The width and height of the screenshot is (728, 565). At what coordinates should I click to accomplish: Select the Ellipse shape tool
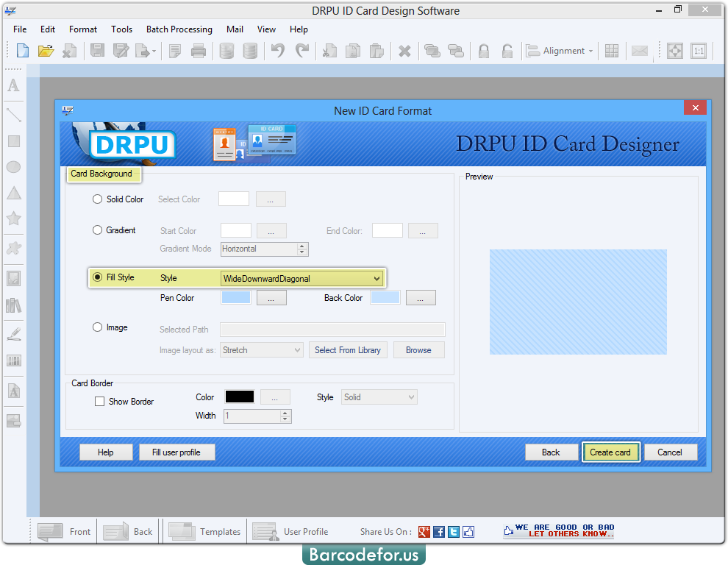pyautogui.click(x=13, y=167)
